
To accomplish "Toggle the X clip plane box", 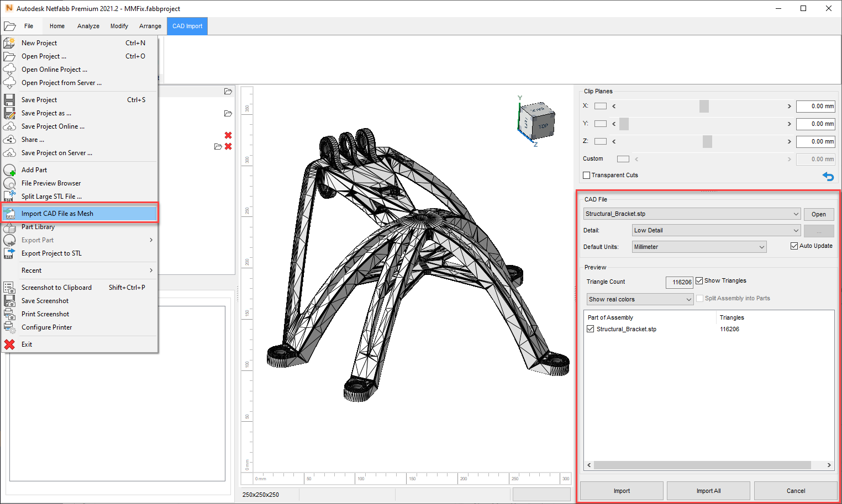I will point(601,106).
